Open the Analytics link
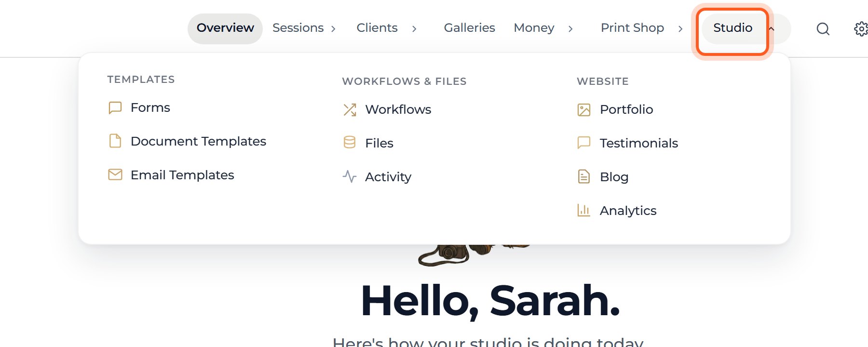The height and width of the screenshot is (347, 868). [x=628, y=211]
